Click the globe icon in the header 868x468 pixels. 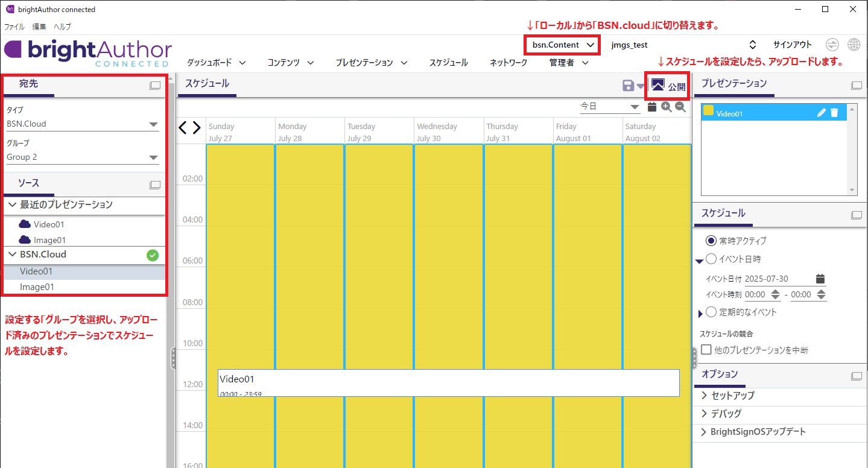point(854,45)
